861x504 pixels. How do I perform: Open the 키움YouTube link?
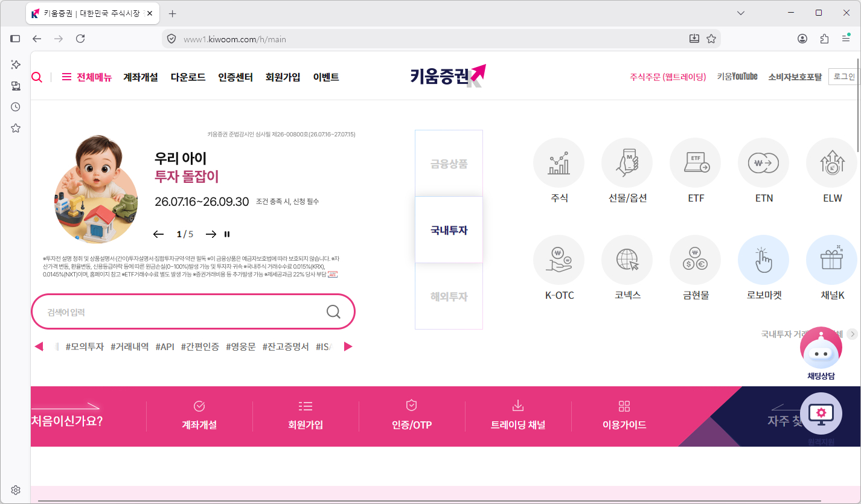[737, 77]
